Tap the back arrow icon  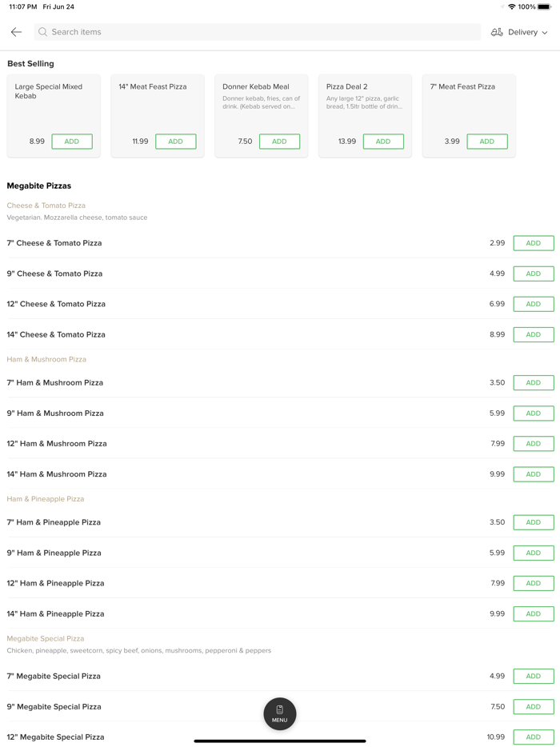click(16, 32)
